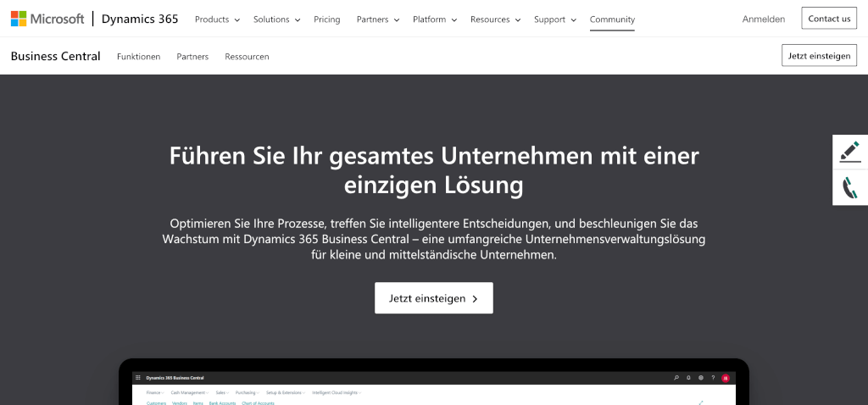Screen dimensions: 868x405
Task: Open the Ressourcen tab
Action: pos(247,57)
